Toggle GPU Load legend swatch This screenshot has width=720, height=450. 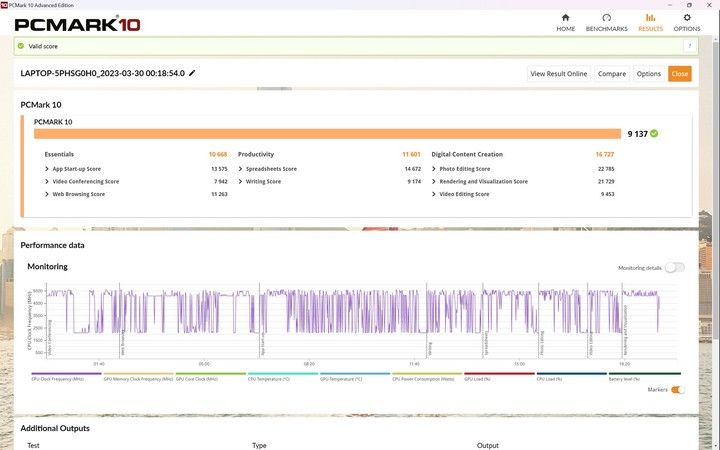[500, 374]
